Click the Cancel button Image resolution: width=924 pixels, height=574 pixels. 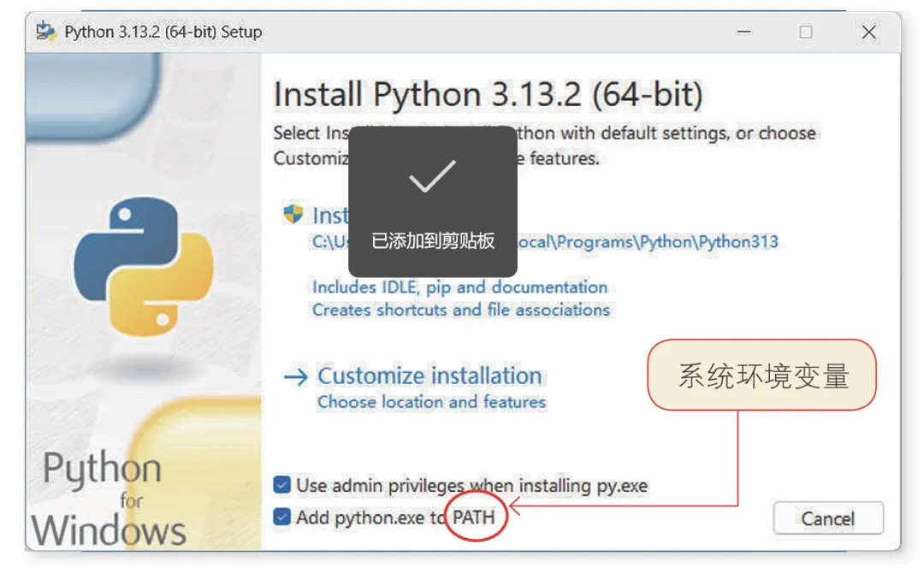[828, 518]
